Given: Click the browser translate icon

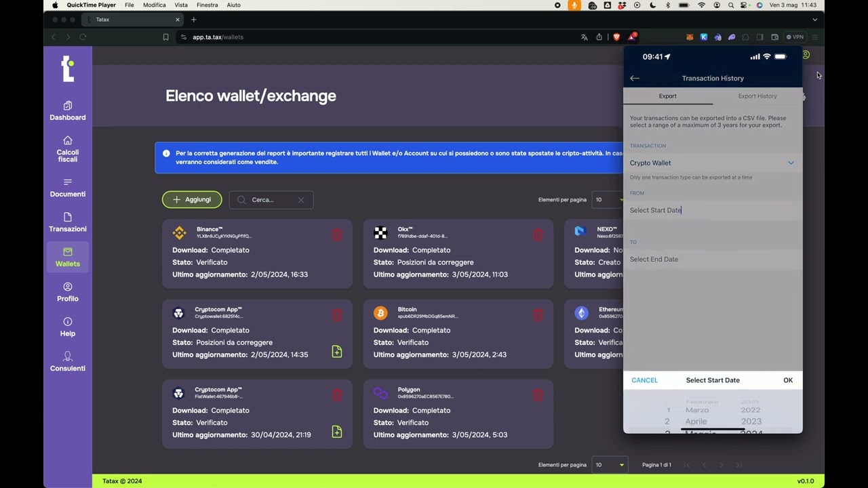Looking at the screenshot, I should coord(584,37).
